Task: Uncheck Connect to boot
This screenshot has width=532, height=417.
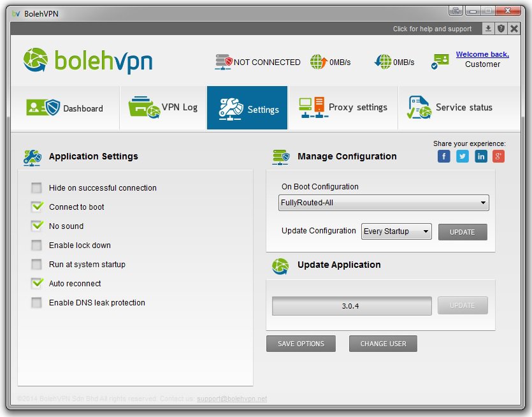Action: [37, 207]
